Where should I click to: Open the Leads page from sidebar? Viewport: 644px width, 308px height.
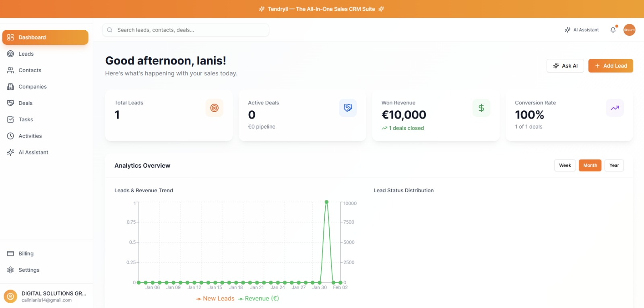[x=26, y=54]
